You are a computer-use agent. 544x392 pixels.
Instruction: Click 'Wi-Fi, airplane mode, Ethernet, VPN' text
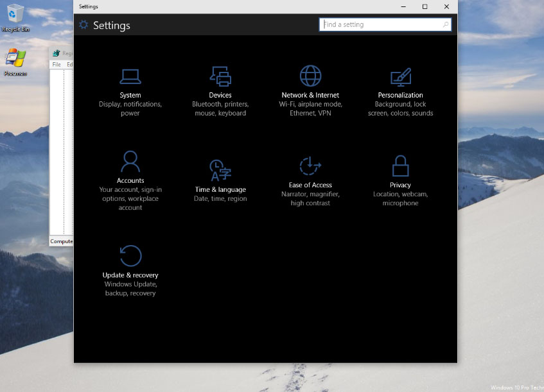(x=310, y=108)
